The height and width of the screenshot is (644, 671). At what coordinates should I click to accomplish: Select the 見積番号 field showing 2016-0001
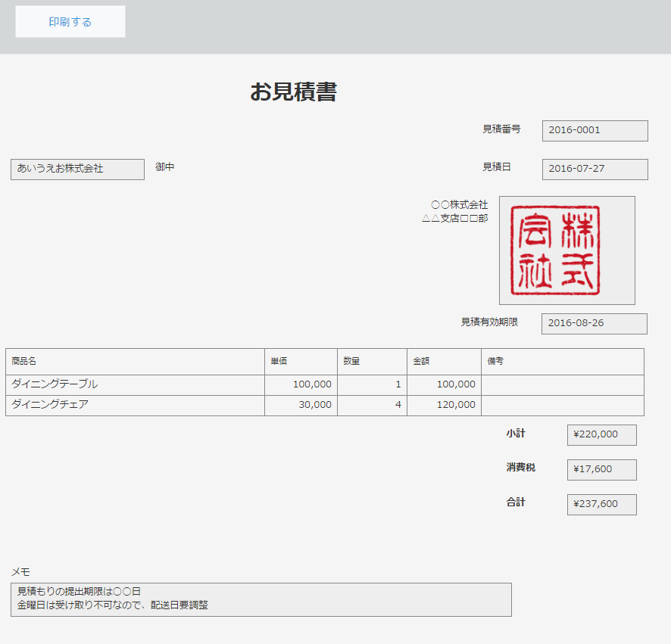click(595, 130)
